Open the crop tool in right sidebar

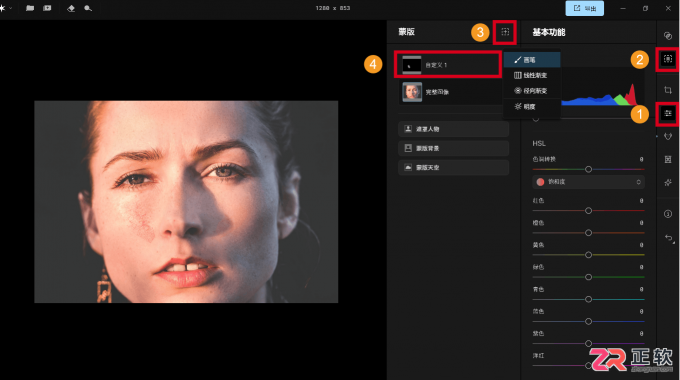(668, 90)
